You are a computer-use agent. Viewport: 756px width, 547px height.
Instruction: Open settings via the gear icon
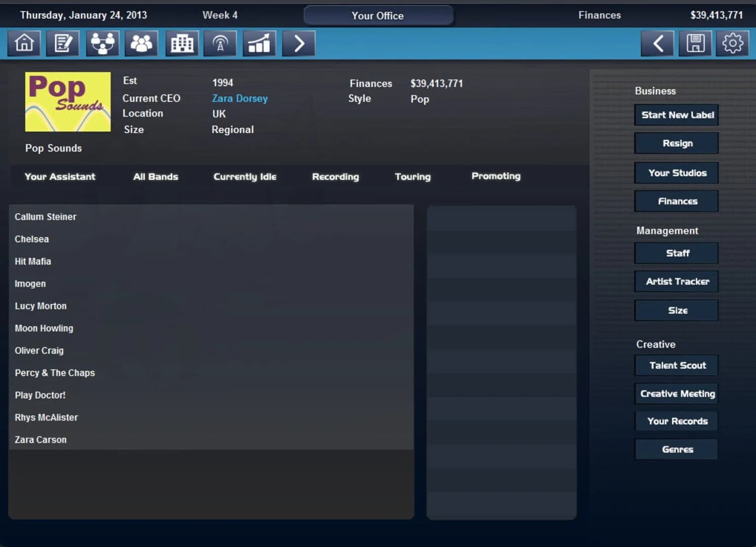(x=732, y=44)
